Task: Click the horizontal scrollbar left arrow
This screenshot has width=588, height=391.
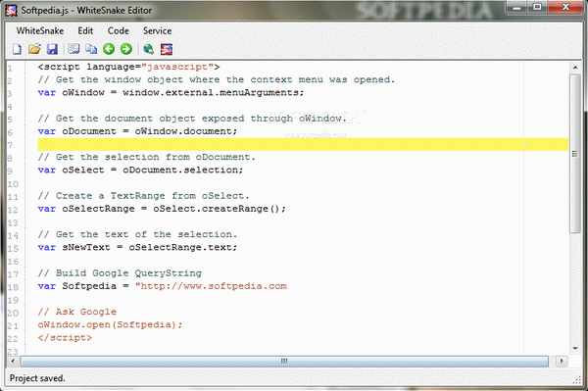Action: pyautogui.click(x=13, y=361)
